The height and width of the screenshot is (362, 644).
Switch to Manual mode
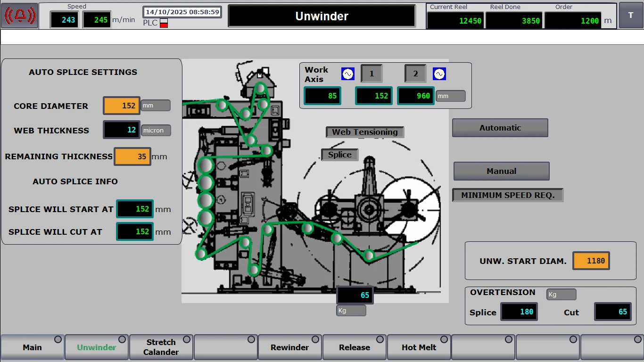502,171
